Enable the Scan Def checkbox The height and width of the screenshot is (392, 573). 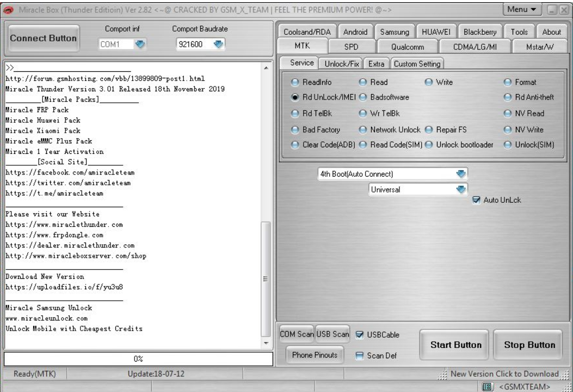coord(359,356)
